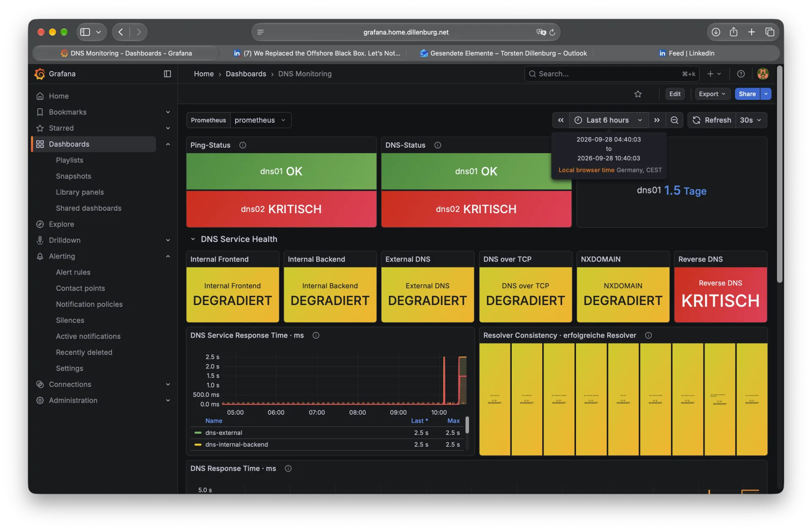Expand the Connections section
The width and height of the screenshot is (812, 531).
tap(168, 384)
